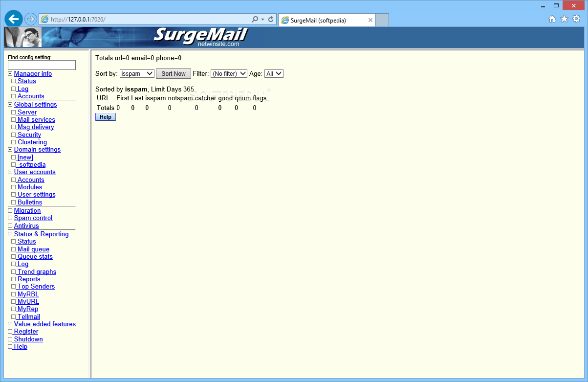
Task: Go back with the browser Back arrow
Action: [x=14, y=19]
